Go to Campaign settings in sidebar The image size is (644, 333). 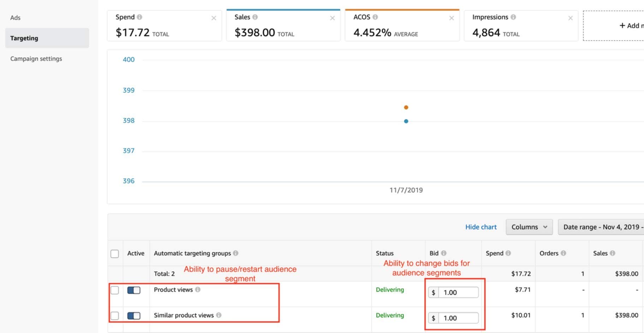click(36, 59)
